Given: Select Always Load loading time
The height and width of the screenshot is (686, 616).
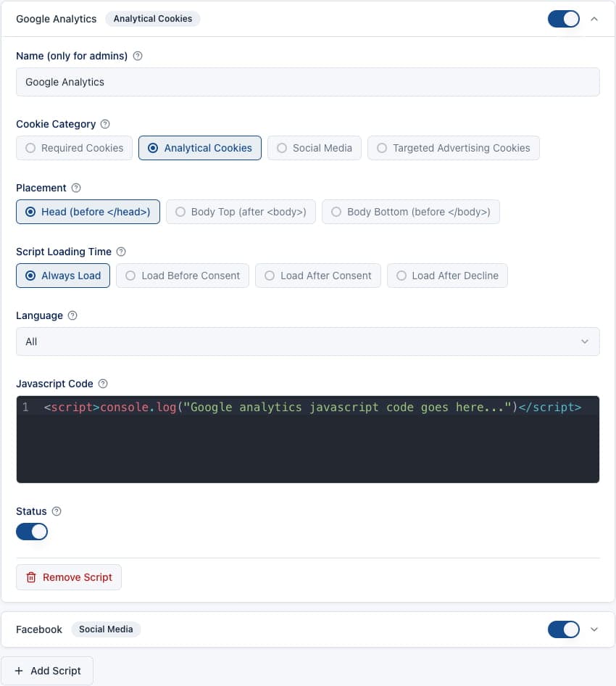Looking at the screenshot, I should (63, 276).
